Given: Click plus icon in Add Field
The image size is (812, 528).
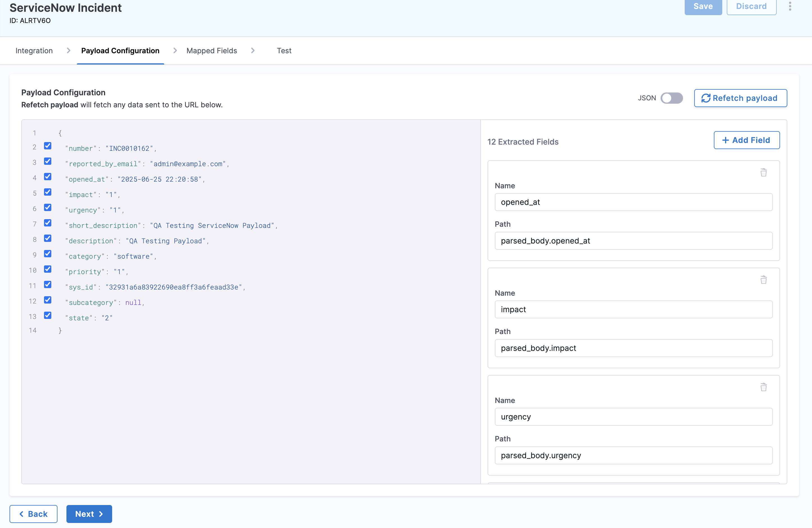Looking at the screenshot, I should 725,140.
